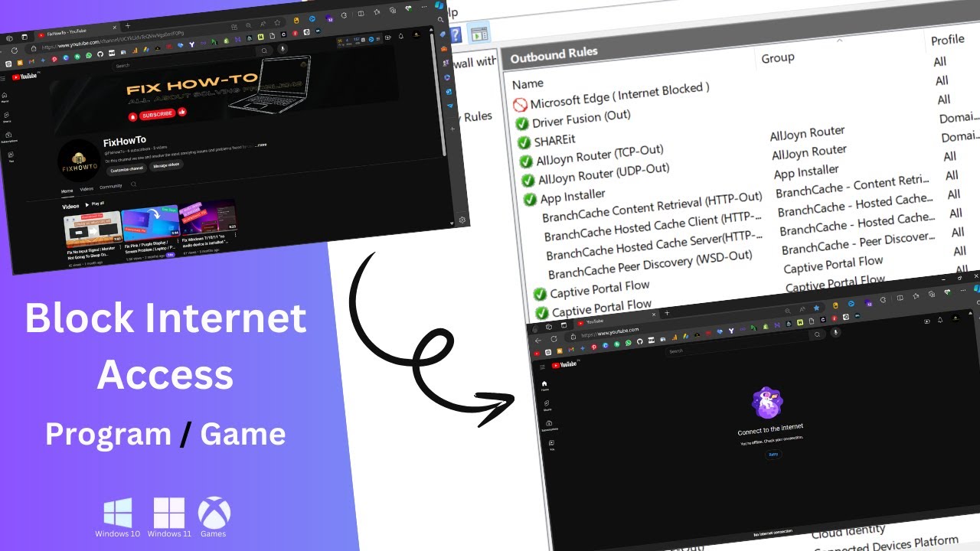
Task: Switch to the Community tab on FixHowTo channel
Action: (x=111, y=186)
